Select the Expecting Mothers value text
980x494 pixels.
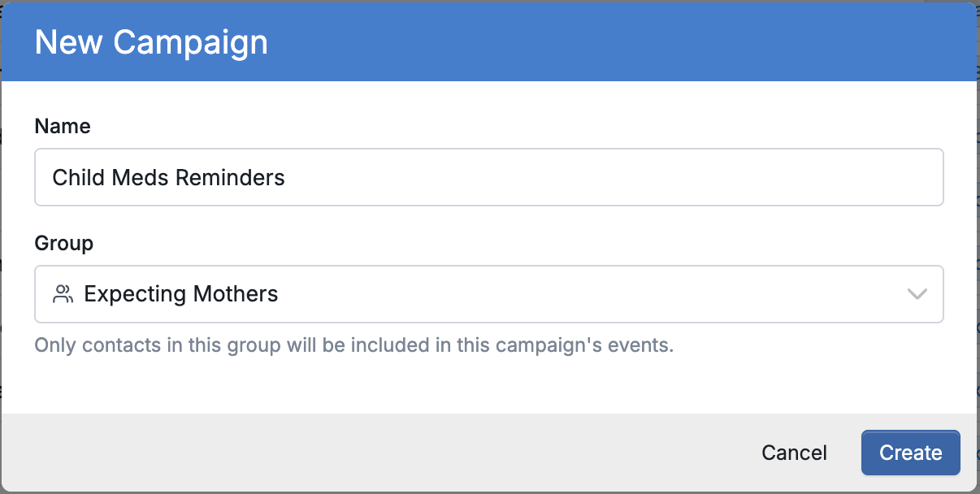181,294
